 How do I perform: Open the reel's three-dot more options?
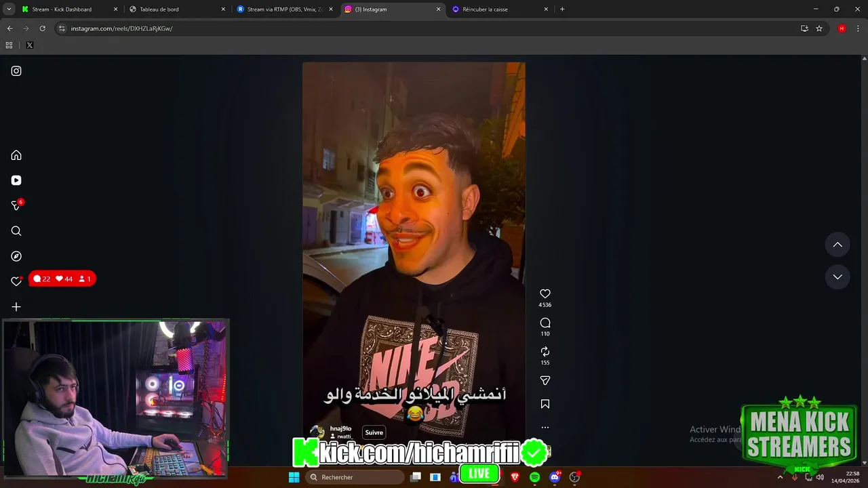pyautogui.click(x=545, y=428)
